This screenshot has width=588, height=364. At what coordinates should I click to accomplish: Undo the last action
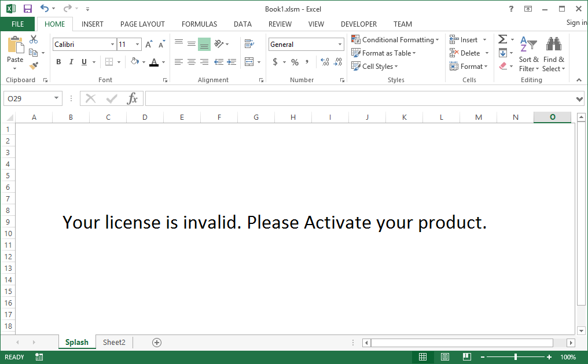tap(44, 9)
